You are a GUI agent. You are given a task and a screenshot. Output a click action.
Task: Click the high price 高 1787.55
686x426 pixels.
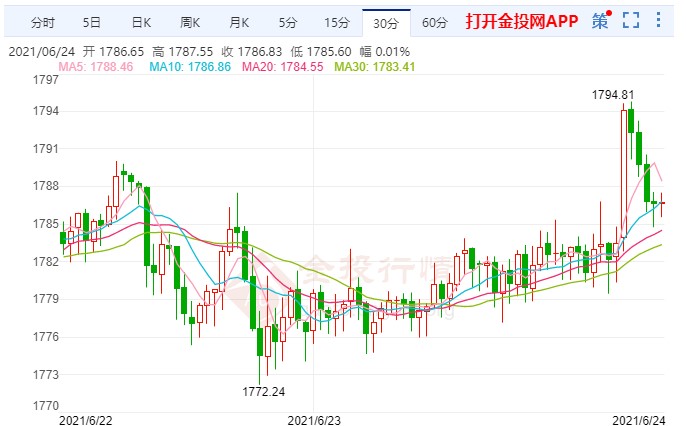point(182,52)
